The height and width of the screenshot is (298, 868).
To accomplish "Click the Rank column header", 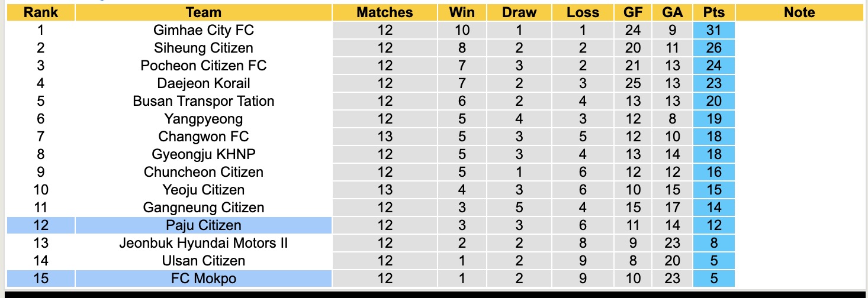I will click(x=40, y=12).
